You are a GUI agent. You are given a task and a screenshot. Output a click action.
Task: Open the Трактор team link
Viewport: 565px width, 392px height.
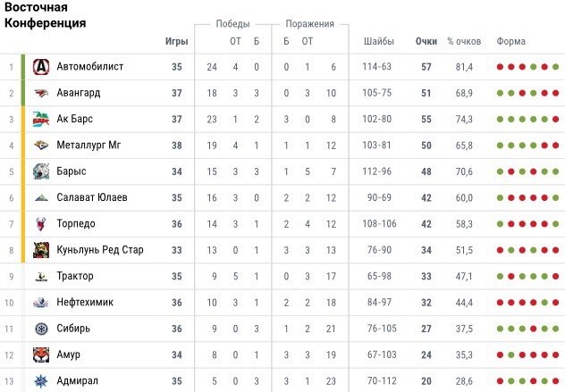(75, 277)
